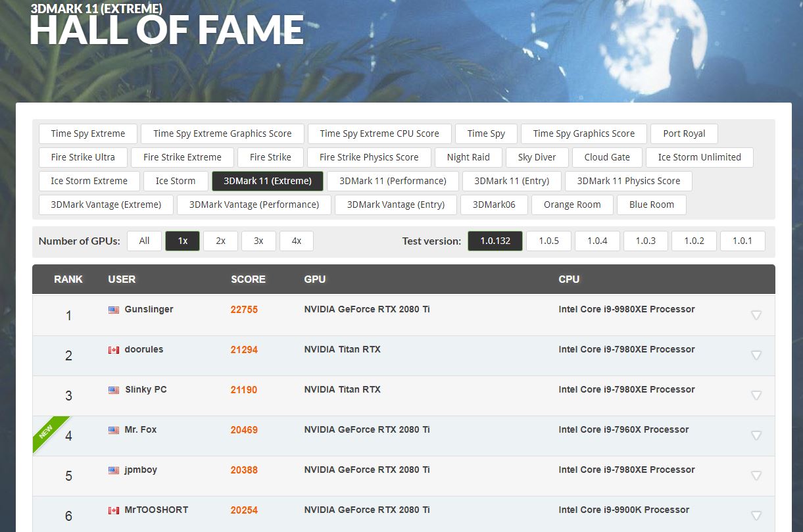Expand details arrow for Mr. Fox

click(756, 435)
